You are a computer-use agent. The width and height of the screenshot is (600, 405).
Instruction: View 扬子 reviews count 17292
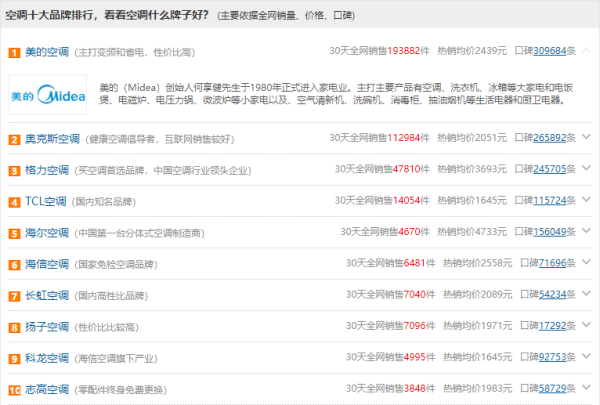pyautogui.click(x=552, y=326)
